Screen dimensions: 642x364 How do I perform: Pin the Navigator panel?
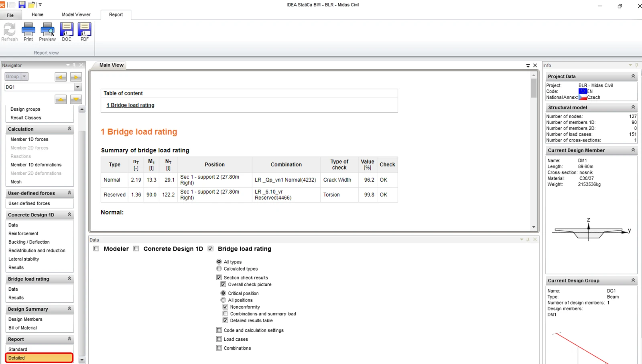click(74, 65)
